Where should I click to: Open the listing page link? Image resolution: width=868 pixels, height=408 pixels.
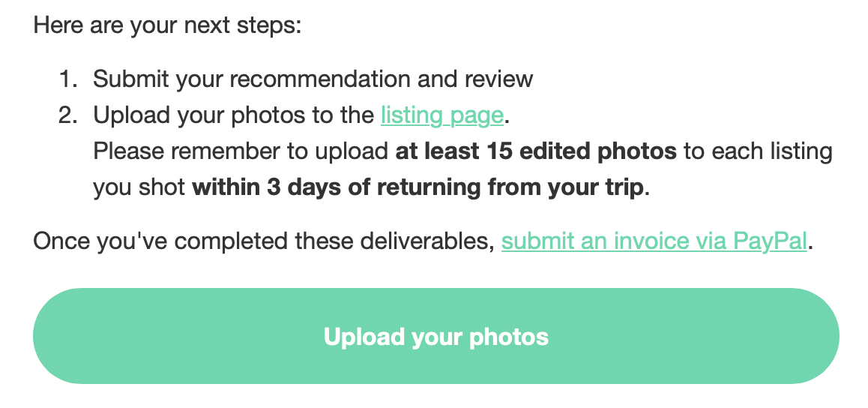click(441, 115)
